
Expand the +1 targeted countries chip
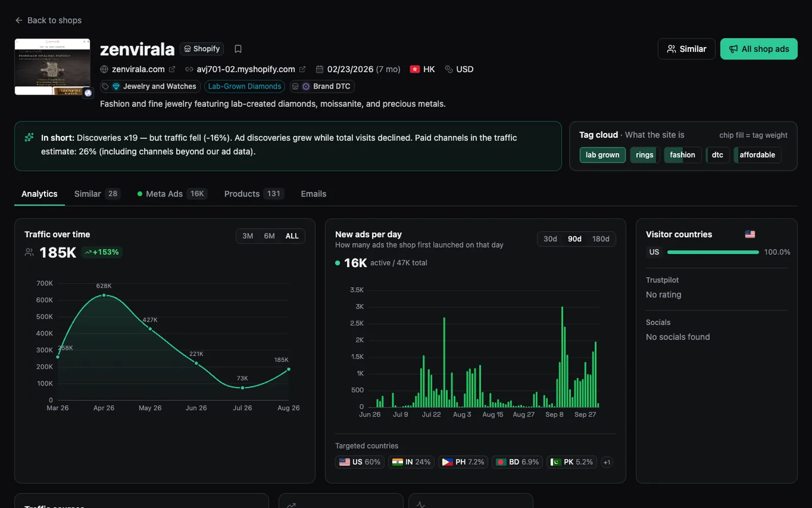click(606, 462)
